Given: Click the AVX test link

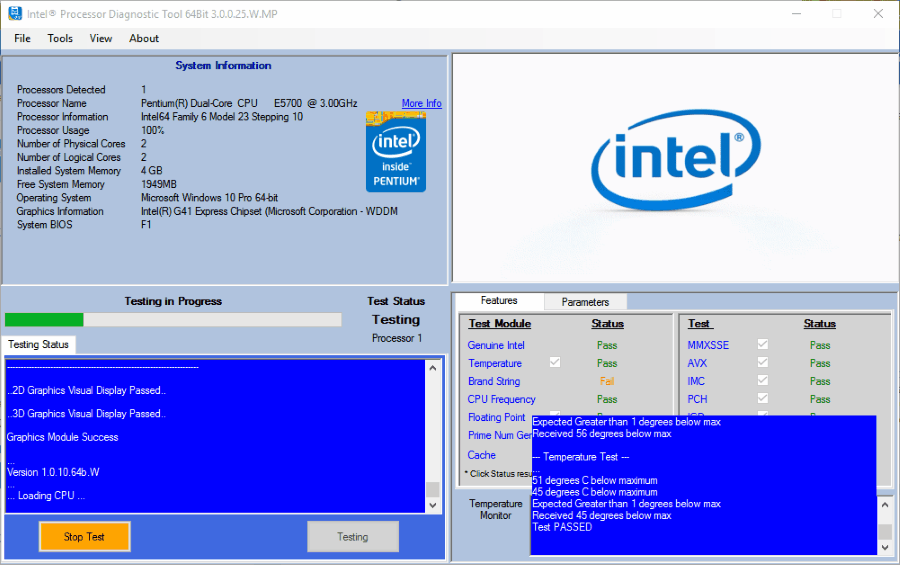Looking at the screenshot, I should click(x=697, y=363).
